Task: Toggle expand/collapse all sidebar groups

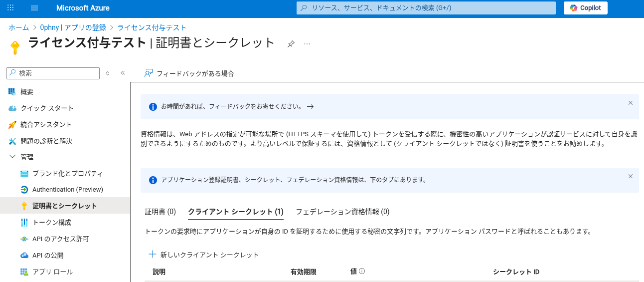Action: point(107,73)
